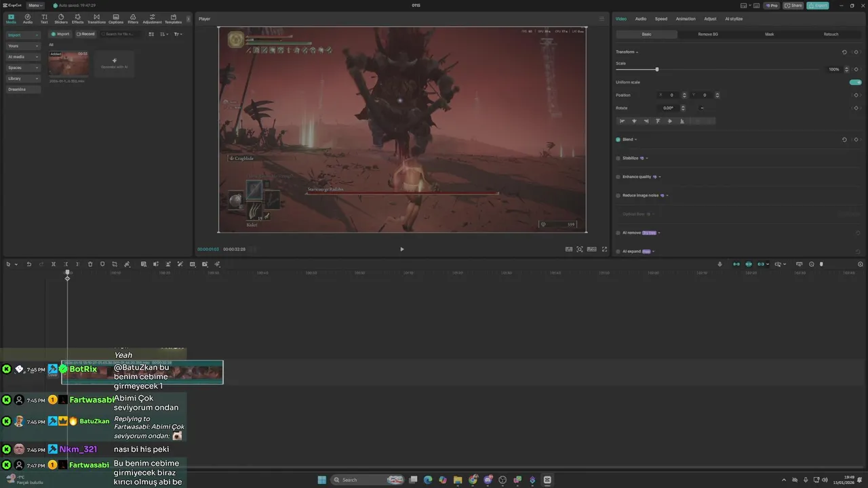Screen dimensions: 868x488
Task: Toggle the Uniform scale switch
Action: coord(856,82)
